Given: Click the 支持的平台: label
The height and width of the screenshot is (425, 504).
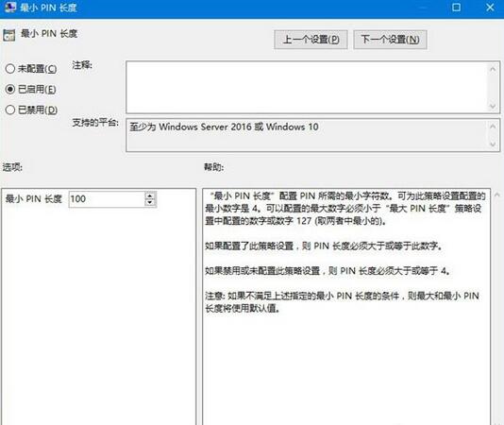Looking at the screenshot, I should click(95, 122).
